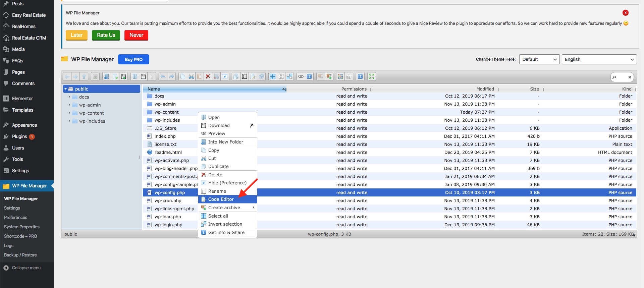Image resolution: width=644 pixels, height=288 pixels.
Task: Click the open file toolbar icon
Action: (x=135, y=76)
